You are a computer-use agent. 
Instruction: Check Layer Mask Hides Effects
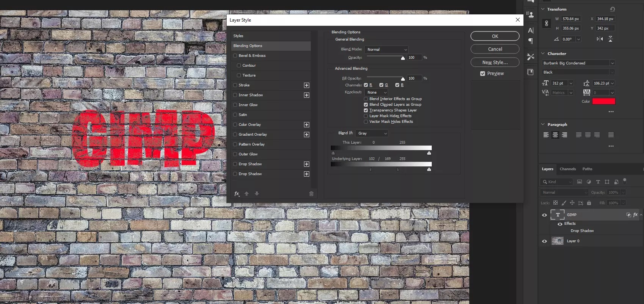coord(366,116)
